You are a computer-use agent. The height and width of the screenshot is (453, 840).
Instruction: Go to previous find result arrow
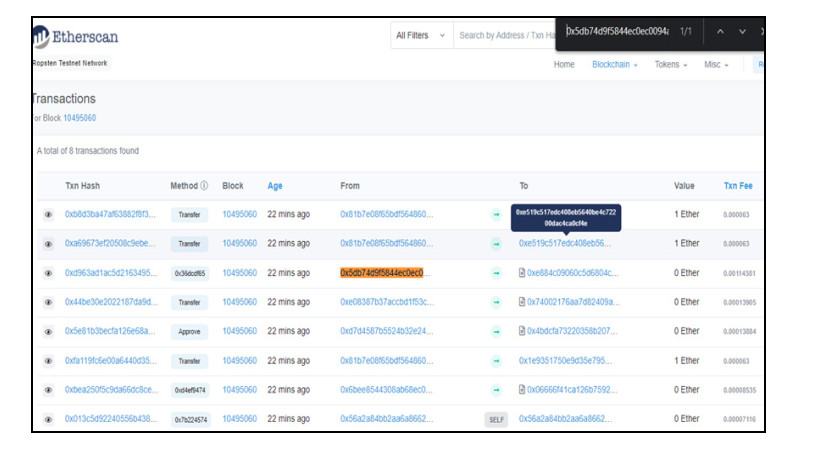718,32
